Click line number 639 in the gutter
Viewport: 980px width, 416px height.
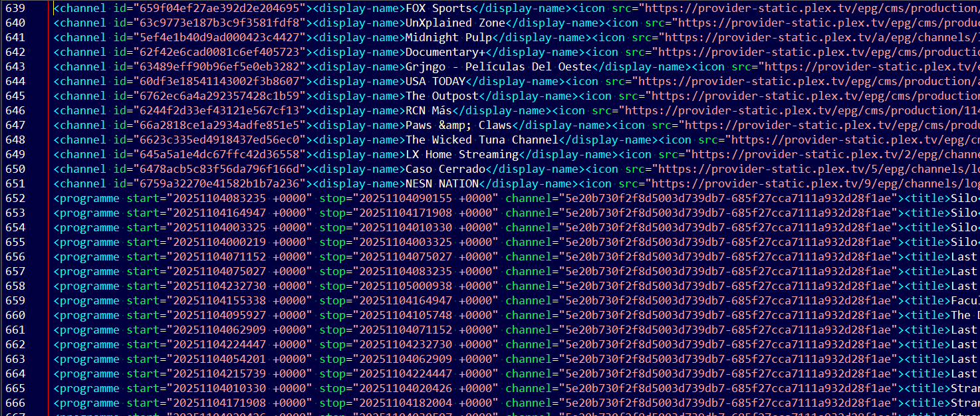tap(15, 9)
